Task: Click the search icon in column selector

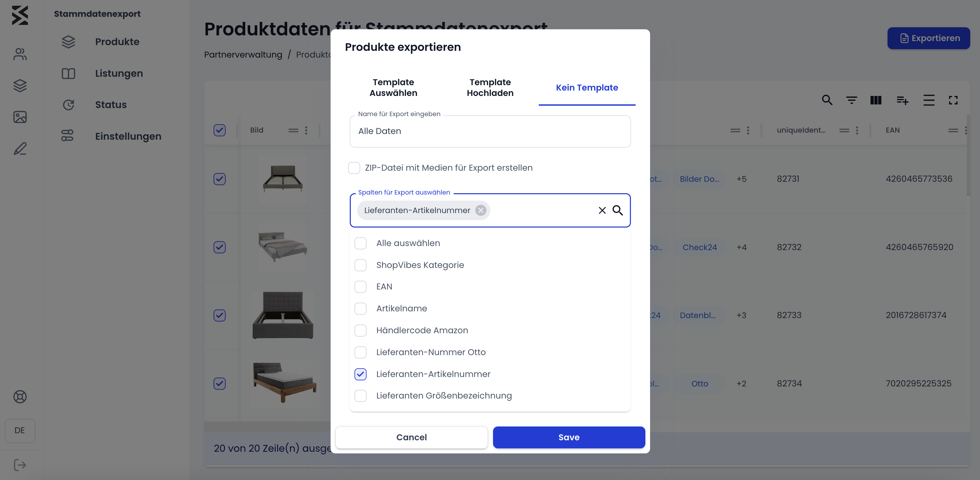Action: click(617, 210)
